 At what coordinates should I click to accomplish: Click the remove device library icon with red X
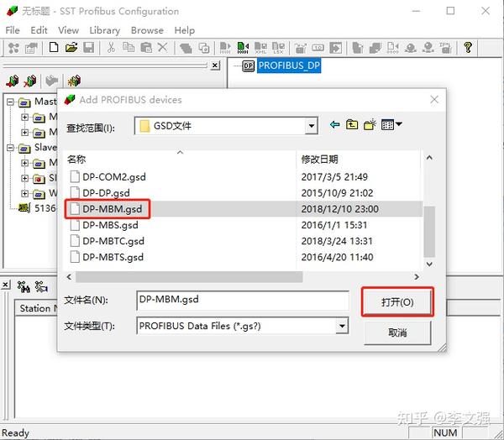pyautogui.click(x=30, y=81)
